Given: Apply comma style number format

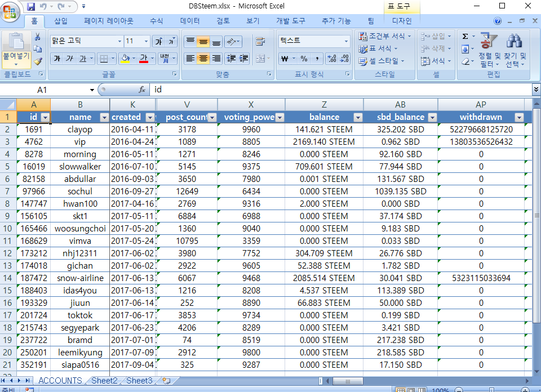Looking at the screenshot, I should pos(317,59).
